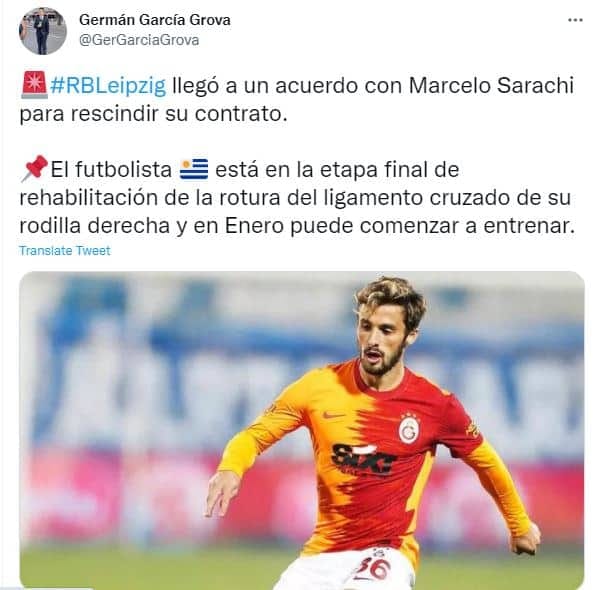Click the red pushpin emoji
599x590 pixels.
click(x=34, y=169)
